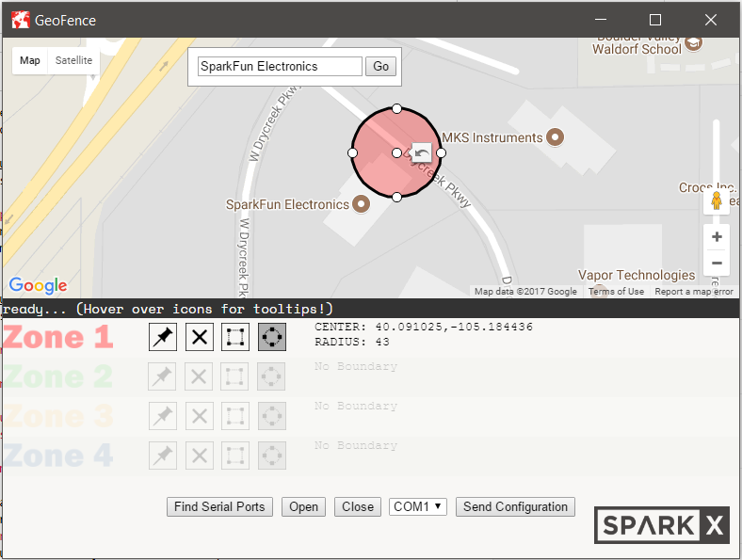The height and width of the screenshot is (560, 742).
Task: Select Zone 3 circle boundary tool
Action: [271, 416]
